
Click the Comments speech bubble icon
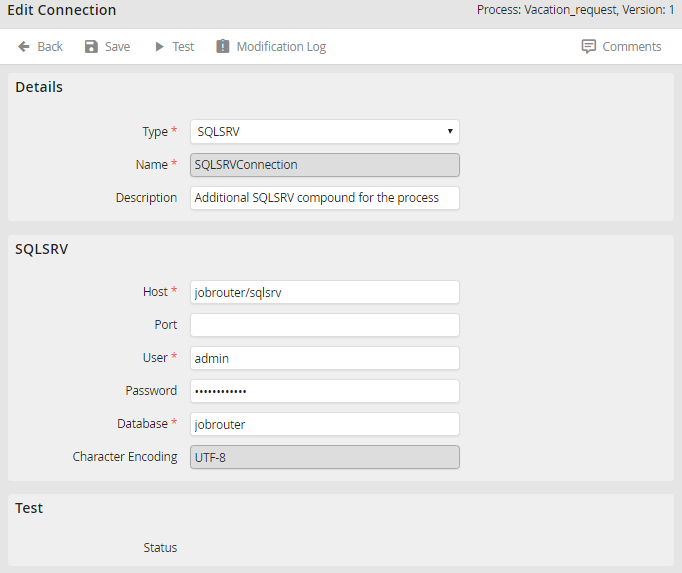[x=588, y=47]
